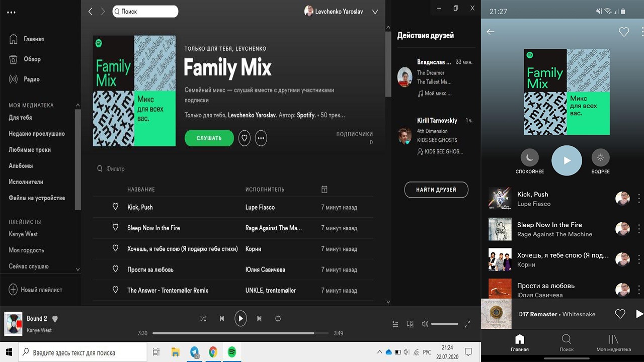Like the desktop track 'Хочешь, я тебе спою'
The image size is (644, 362).
pyautogui.click(x=115, y=248)
